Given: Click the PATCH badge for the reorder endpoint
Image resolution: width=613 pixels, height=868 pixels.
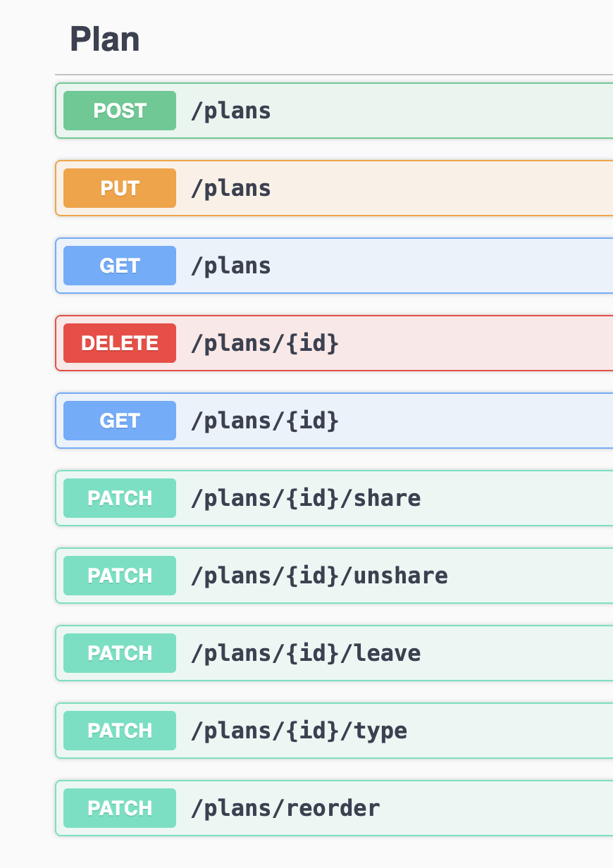Looking at the screenshot, I should coord(120,808).
